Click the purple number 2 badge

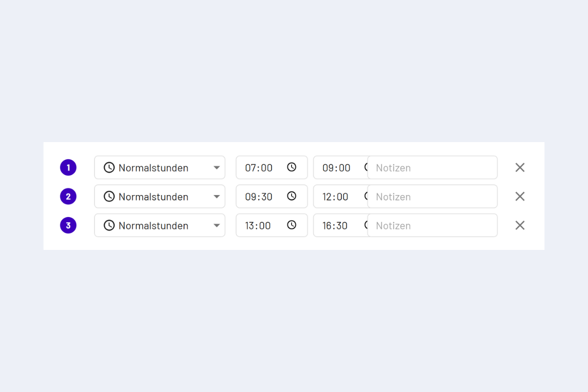(x=68, y=196)
